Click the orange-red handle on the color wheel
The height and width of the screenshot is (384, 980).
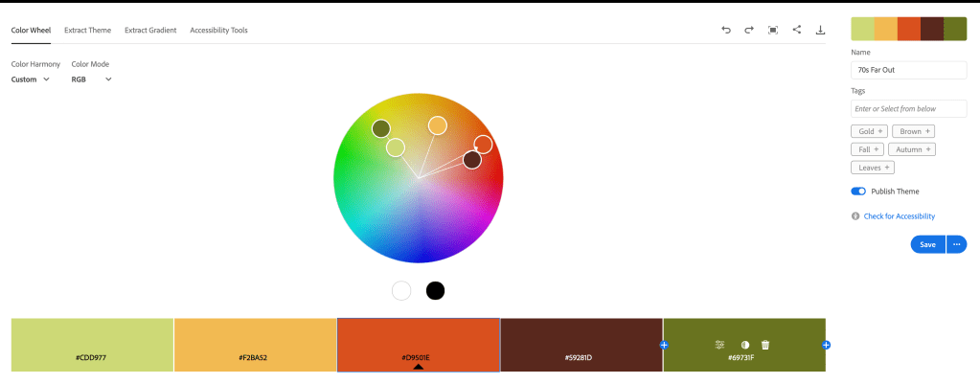click(x=483, y=145)
